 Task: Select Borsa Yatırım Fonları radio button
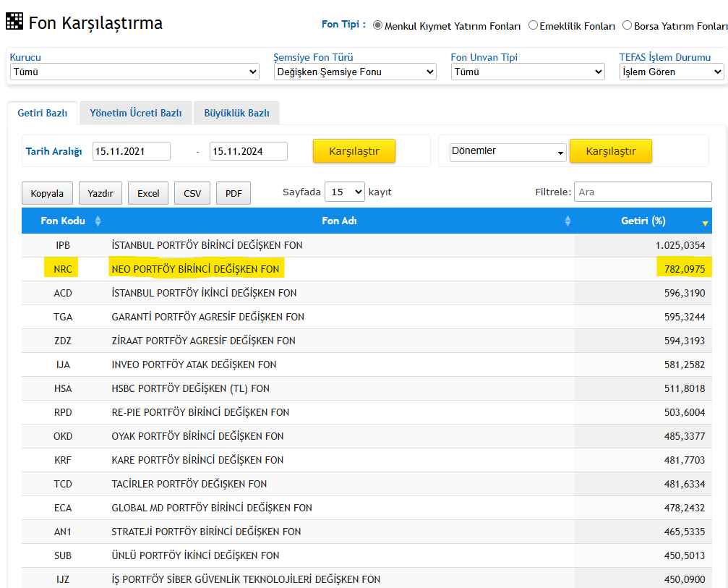pos(627,25)
